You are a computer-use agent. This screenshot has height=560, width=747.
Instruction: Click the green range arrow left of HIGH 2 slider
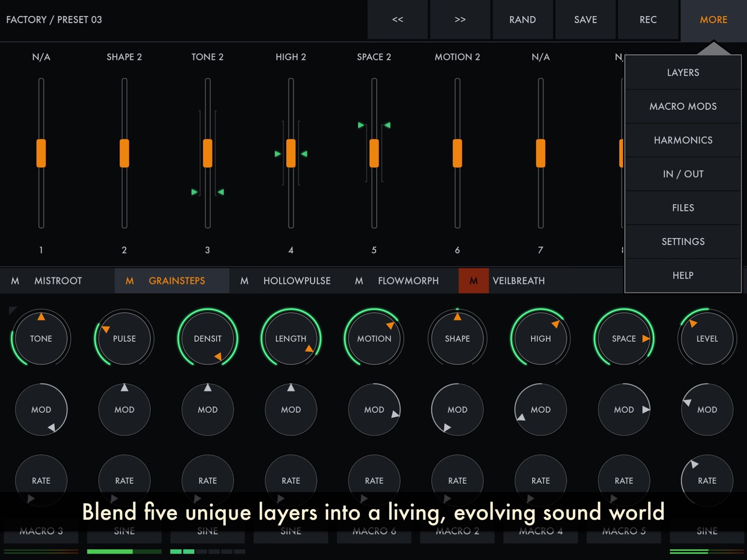tap(278, 154)
